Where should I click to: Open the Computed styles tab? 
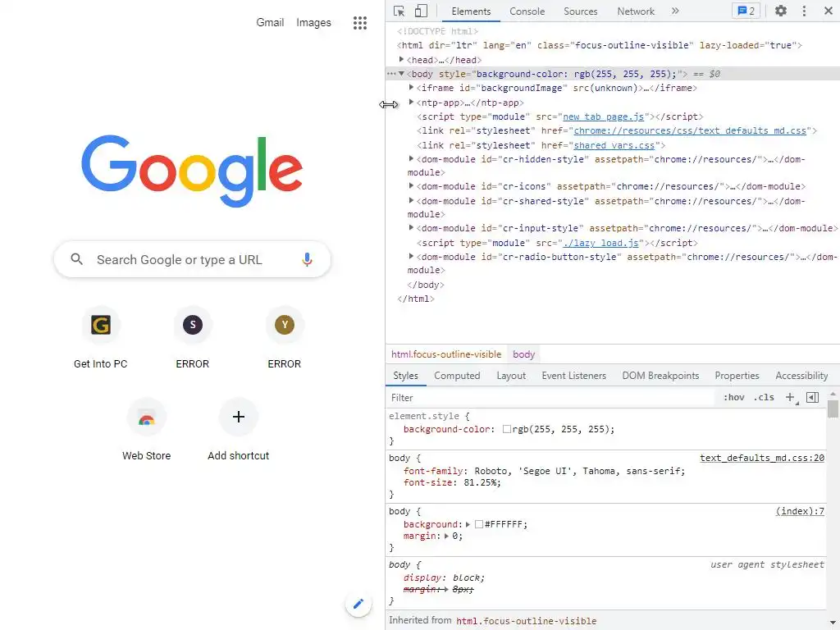pyautogui.click(x=457, y=376)
